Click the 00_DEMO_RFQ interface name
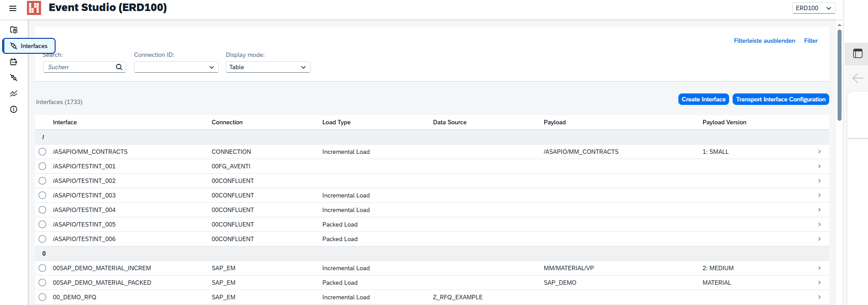Viewport: 868px width, 305px height. pyautogui.click(x=75, y=297)
